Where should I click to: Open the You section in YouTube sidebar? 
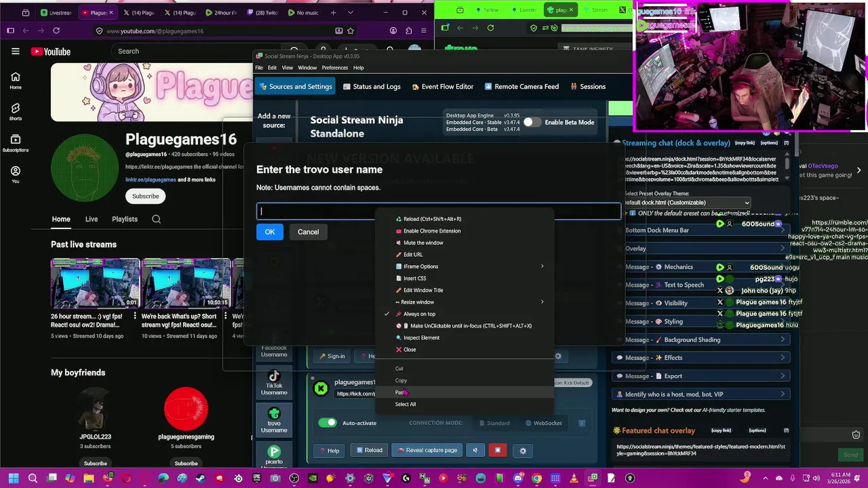(x=16, y=175)
